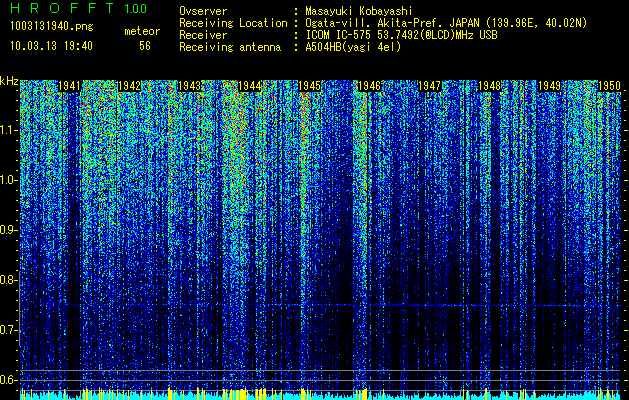629x400 pixels.
Task: Select the 1944 time marker
Action: pos(250,86)
